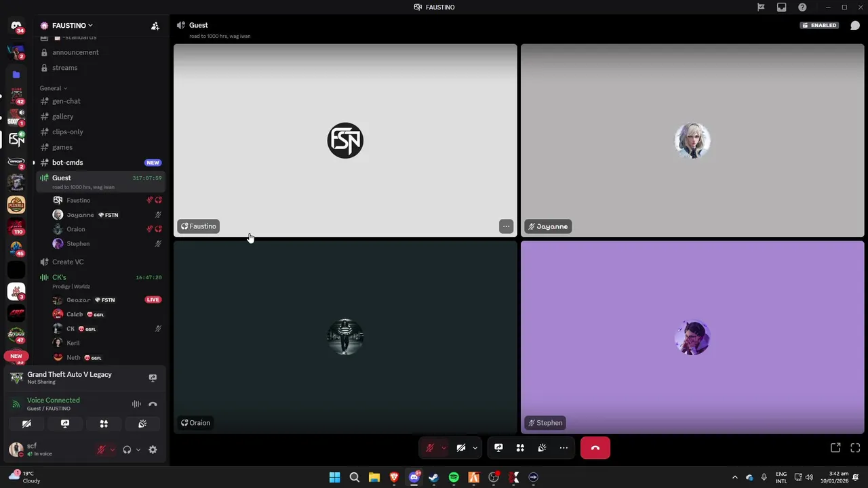Select Keril in CK's voice list
Image resolution: width=868 pixels, height=488 pixels.
click(107, 343)
